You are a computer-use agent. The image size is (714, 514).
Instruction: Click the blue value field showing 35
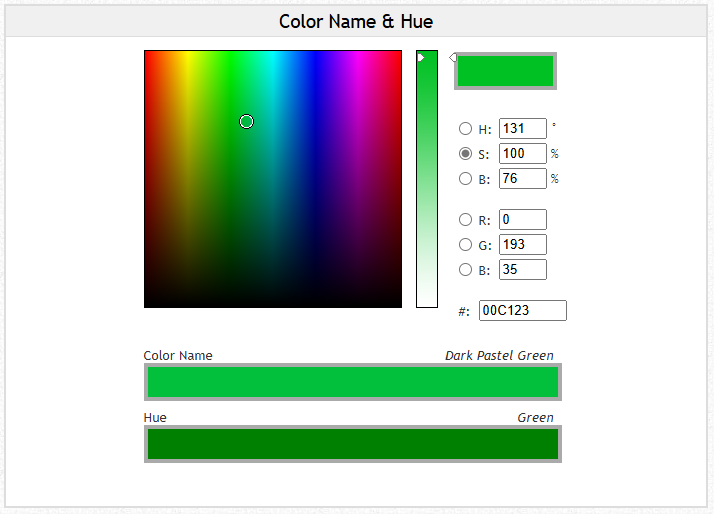click(522, 270)
